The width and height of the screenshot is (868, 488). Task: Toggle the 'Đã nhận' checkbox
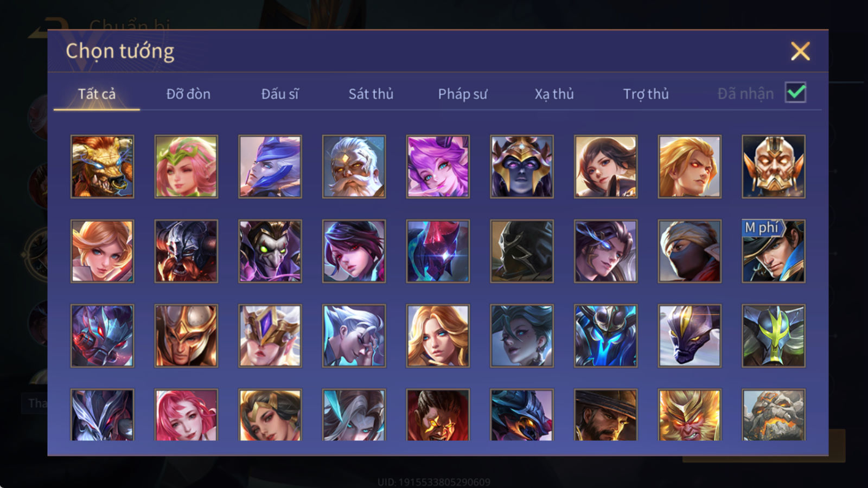795,93
